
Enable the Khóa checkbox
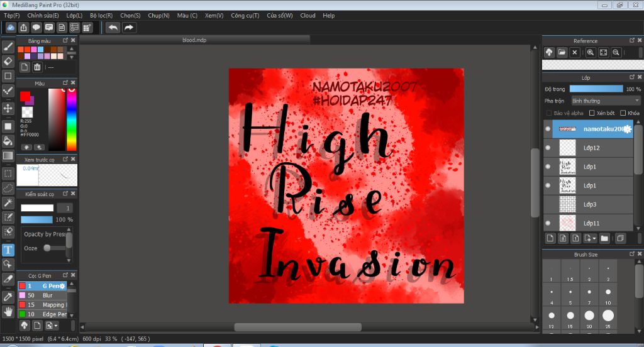[623, 113]
